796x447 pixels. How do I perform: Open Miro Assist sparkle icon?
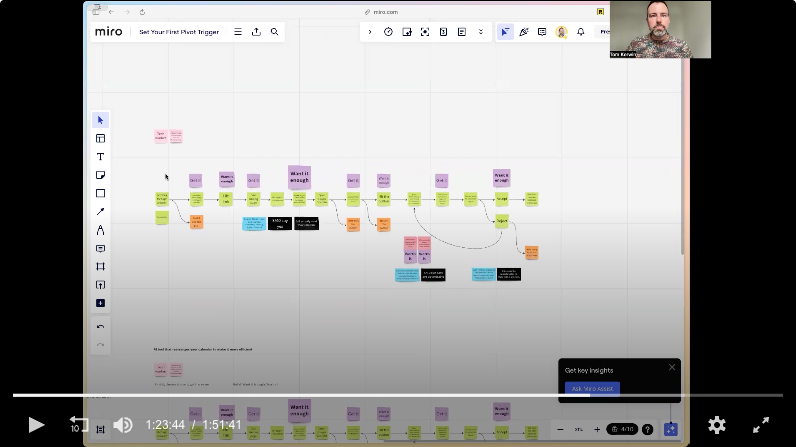[671, 429]
